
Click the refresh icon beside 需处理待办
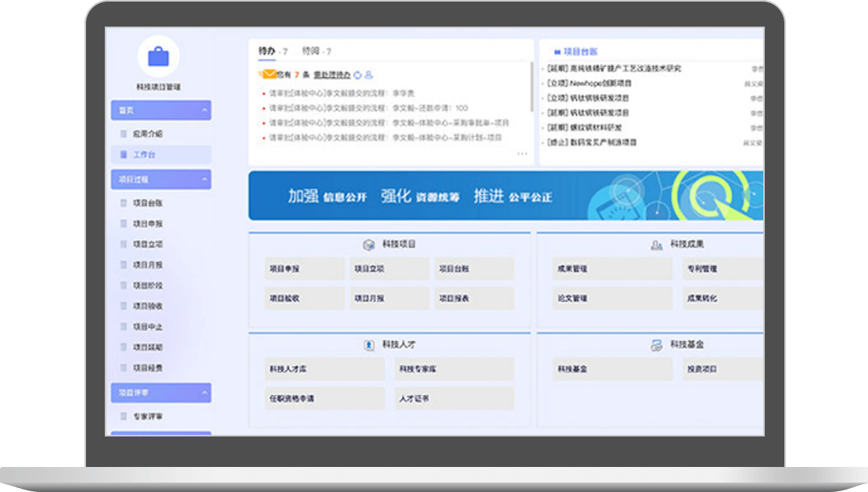(358, 75)
